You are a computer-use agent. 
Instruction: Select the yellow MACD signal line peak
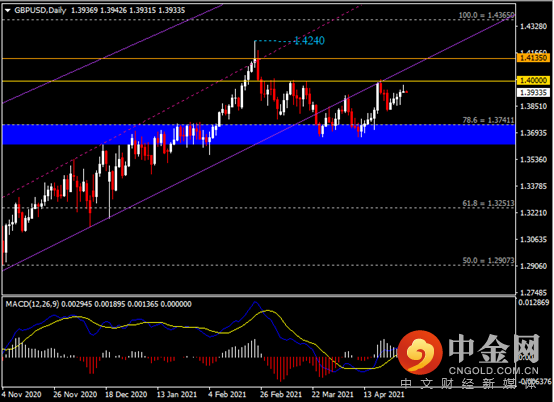(268, 311)
